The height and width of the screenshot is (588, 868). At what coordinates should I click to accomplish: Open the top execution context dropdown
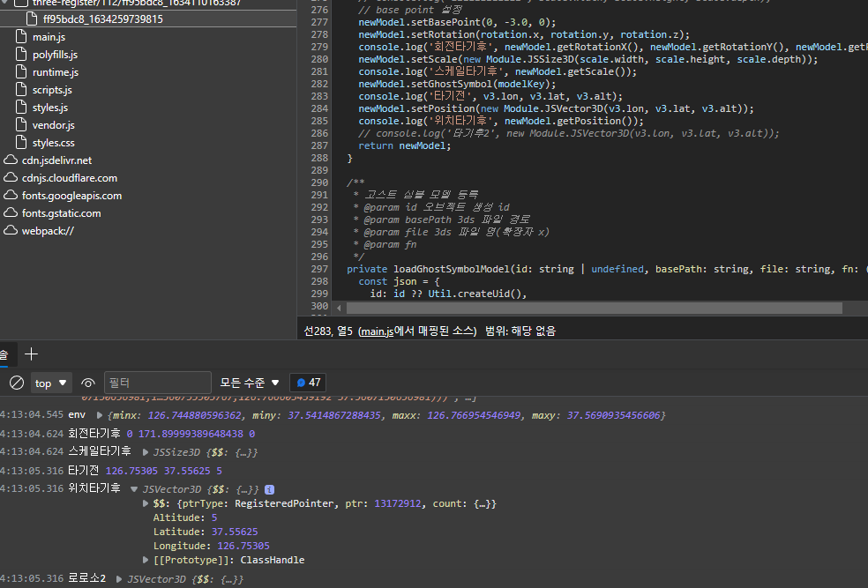[x=50, y=383]
